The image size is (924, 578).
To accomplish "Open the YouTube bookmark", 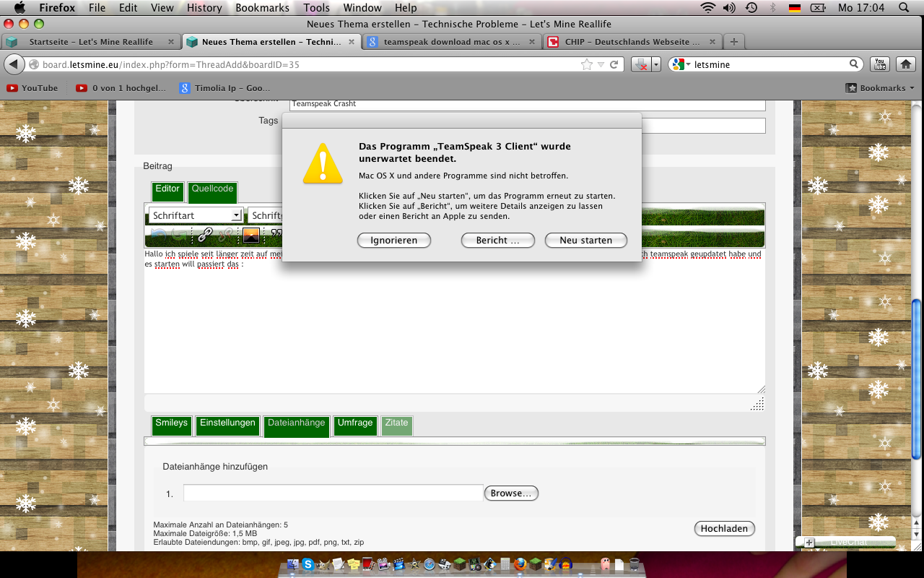I will [32, 88].
